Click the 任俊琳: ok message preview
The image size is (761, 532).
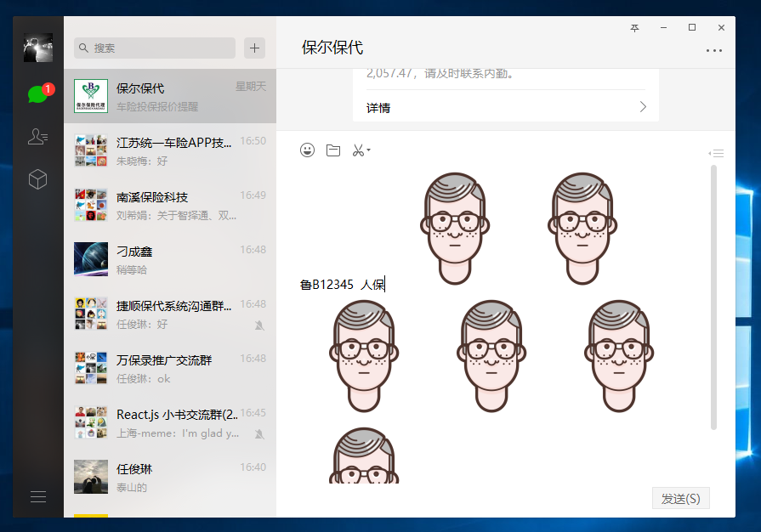[x=143, y=379]
